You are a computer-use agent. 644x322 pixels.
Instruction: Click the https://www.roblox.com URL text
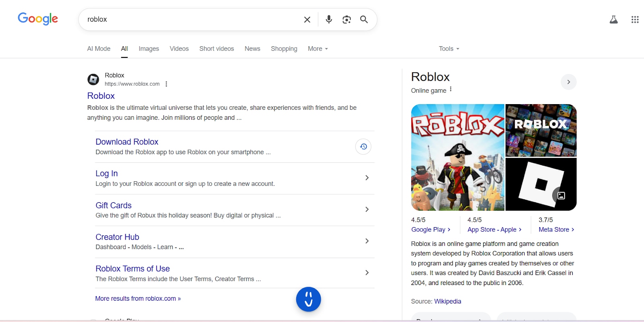click(x=132, y=84)
